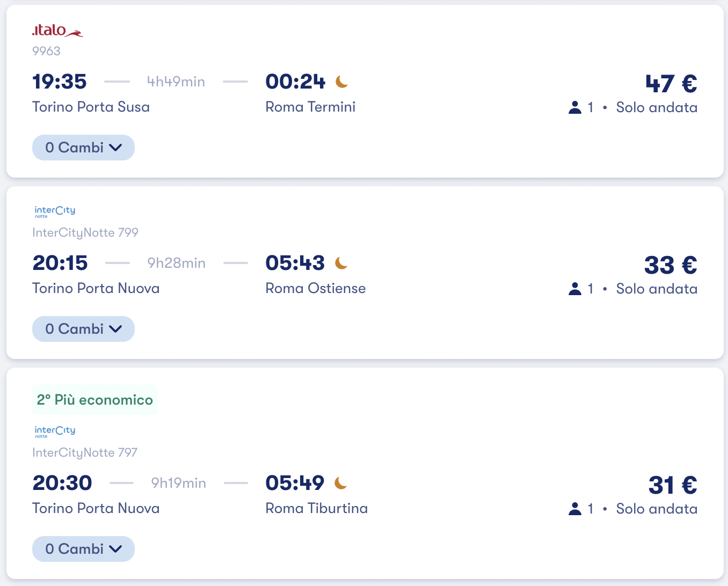Click the Italo logo on first result
The height and width of the screenshot is (586, 728).
coord(57,31)
